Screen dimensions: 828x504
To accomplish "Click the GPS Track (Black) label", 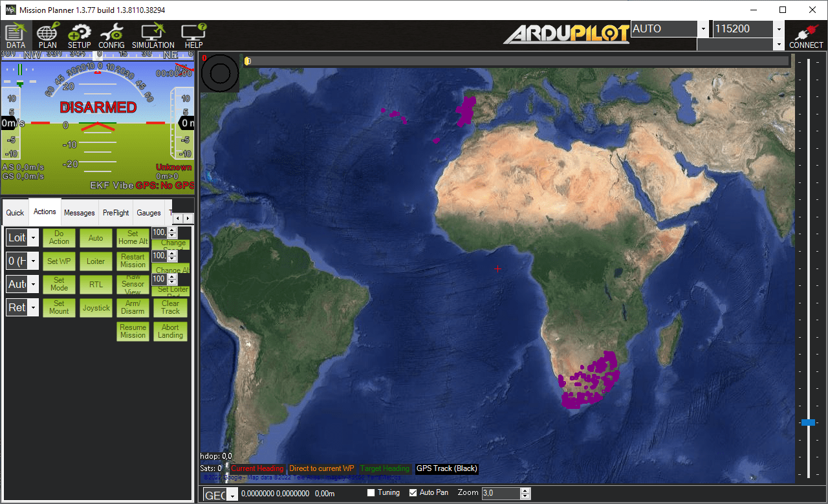I will click(446, 468).
